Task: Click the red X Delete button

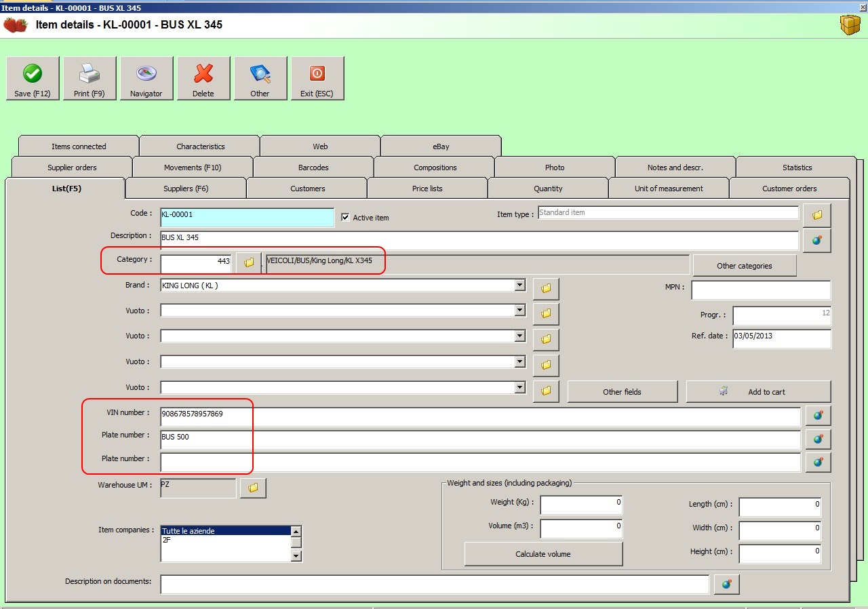Action: (x=203, y=79)
